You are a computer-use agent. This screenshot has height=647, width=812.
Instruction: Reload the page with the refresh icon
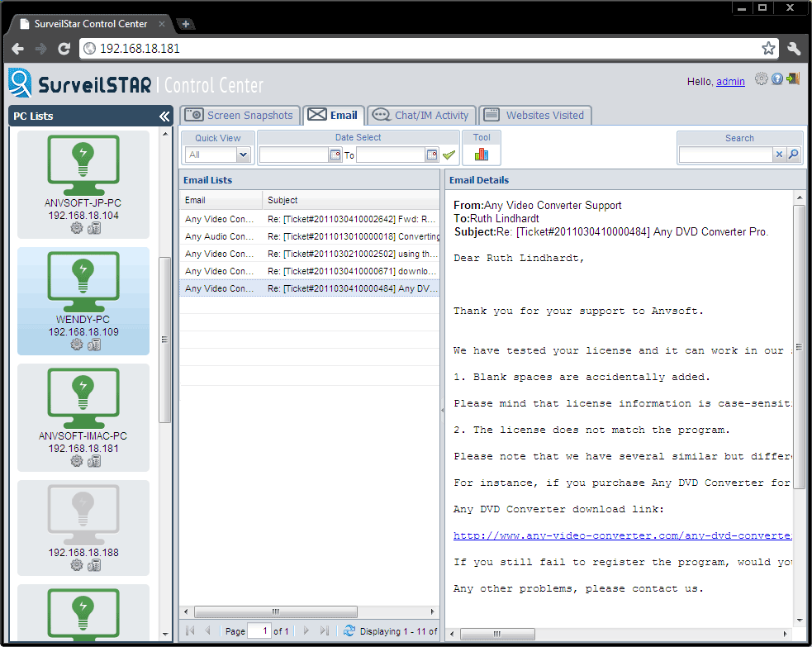pos(64,49)
